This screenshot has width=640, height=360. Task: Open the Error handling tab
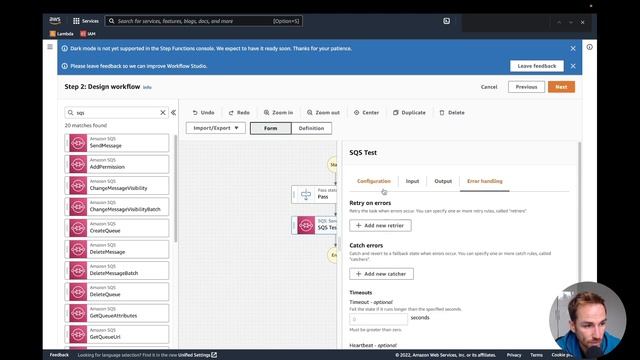tap(485, 181)
